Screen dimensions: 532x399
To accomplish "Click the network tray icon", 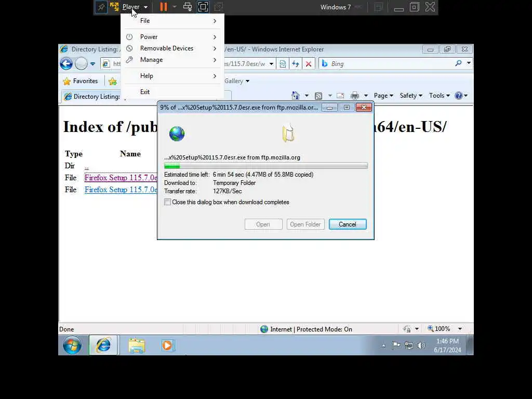I will coord(409,345).
